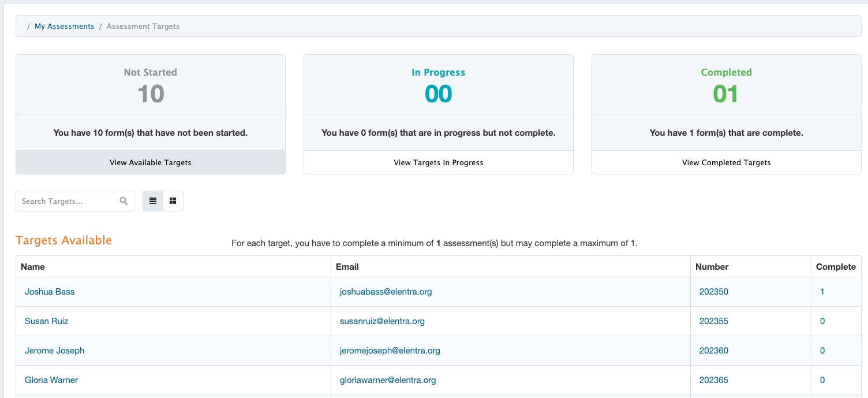Open Susan Ruiz target

(46, 321)
